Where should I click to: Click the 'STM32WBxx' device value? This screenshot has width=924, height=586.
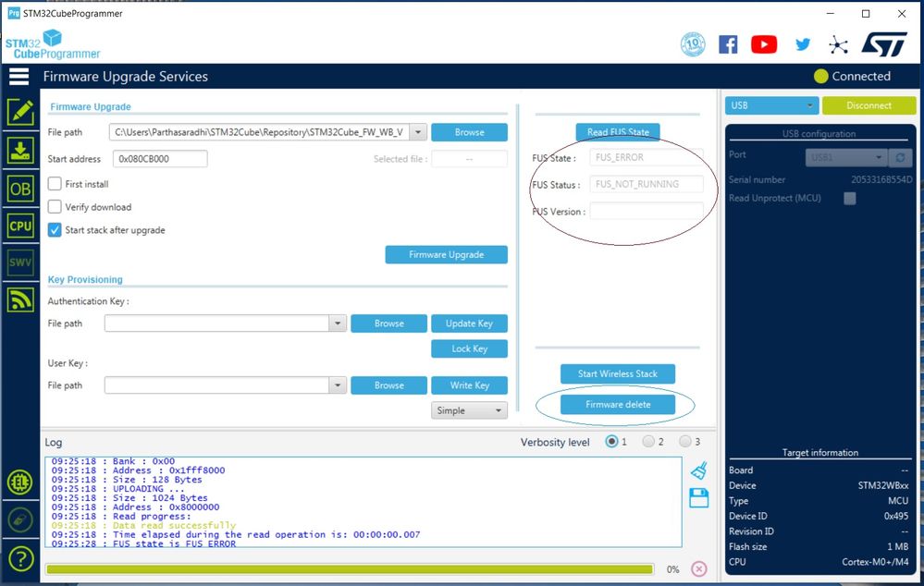pyautogui.click(x=882, y=486)
